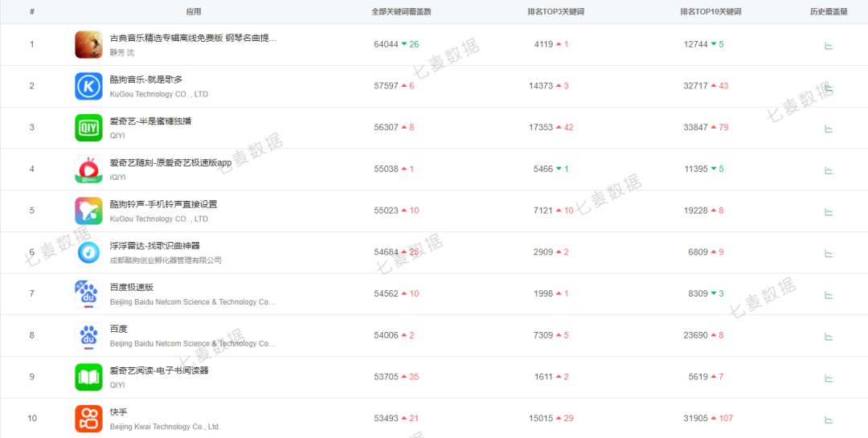Click keyword coverage value 56307
The width and height of the screenshot is (868, 438).
point(386,127)
